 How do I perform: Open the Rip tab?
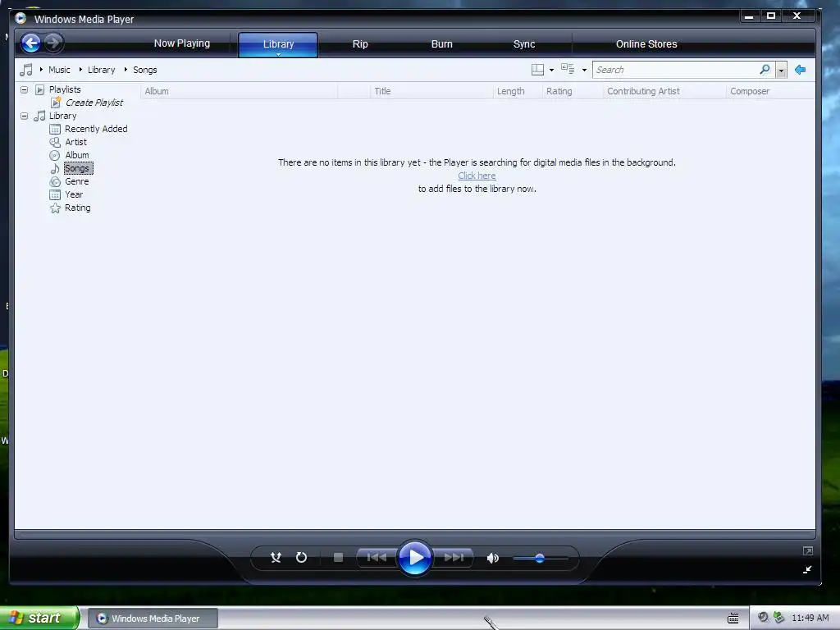tap(360, 44)
